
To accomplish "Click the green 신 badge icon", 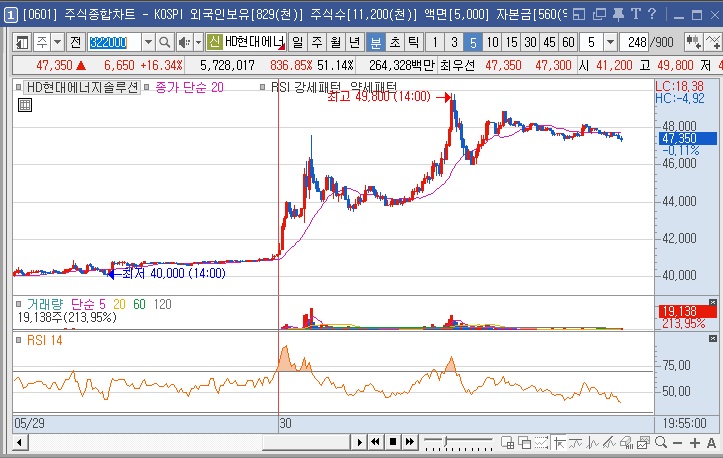I will coord(214,43).
